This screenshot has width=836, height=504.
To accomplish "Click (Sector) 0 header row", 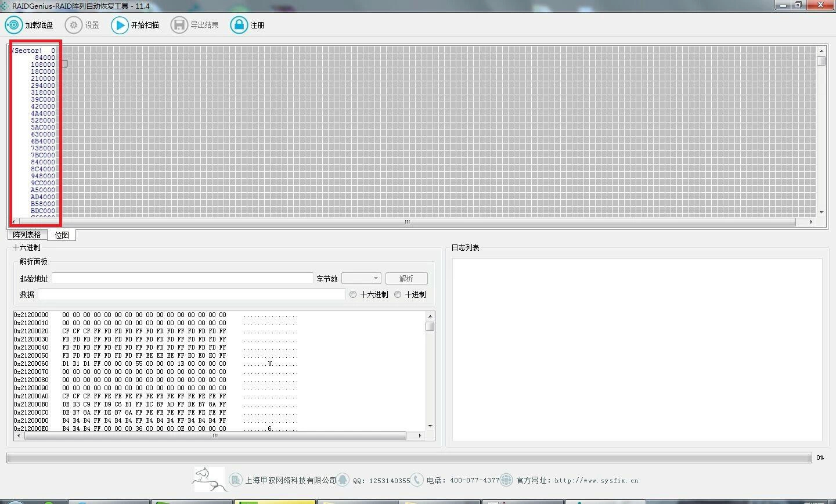I will click(x=34, y=51).
